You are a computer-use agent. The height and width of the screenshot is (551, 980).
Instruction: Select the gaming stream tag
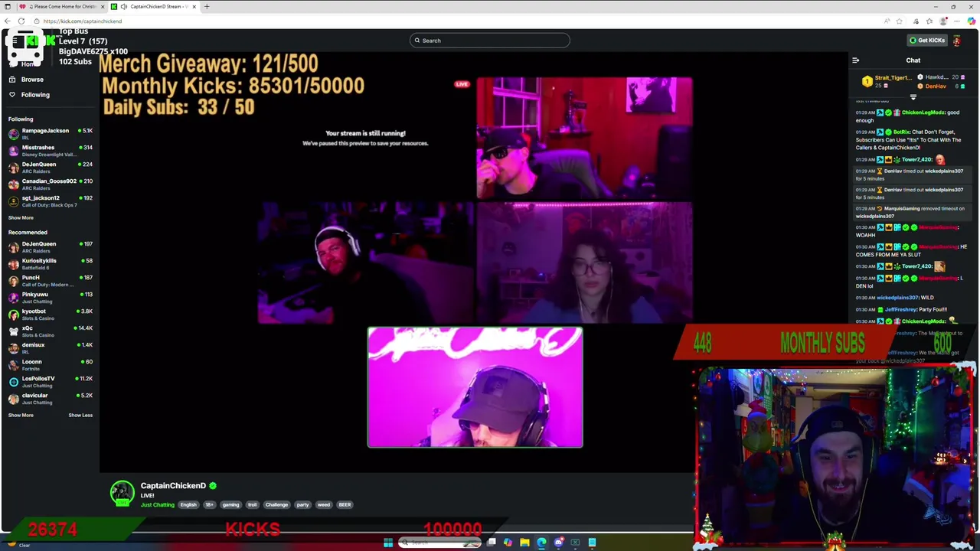[x=230, y=504]
